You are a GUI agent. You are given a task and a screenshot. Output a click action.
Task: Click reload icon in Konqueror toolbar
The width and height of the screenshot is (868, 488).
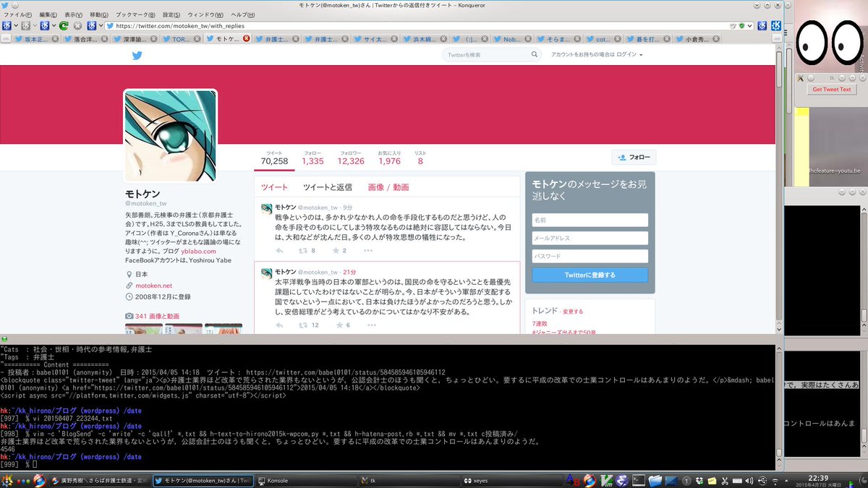pos(64,25)
